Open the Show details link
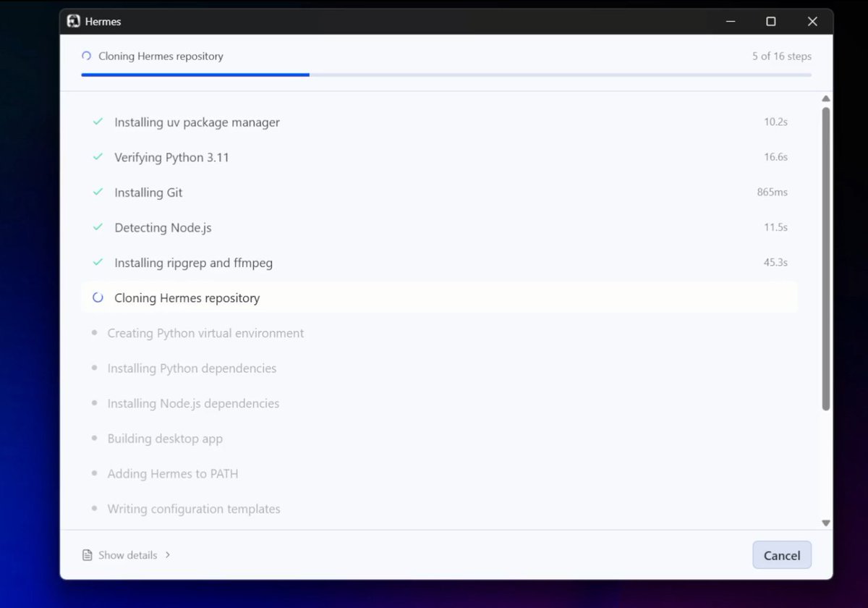The height and width of the screenshot is (608, 868). [128, 555]
